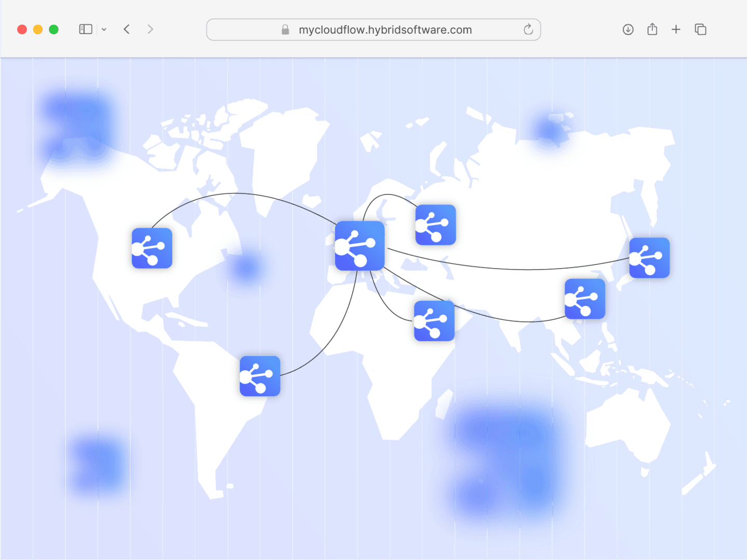The width and height of the screenshot is (747, 560).
Task: Click the Cloudflow node over Southeast Asia
Action: coord(585,299)
